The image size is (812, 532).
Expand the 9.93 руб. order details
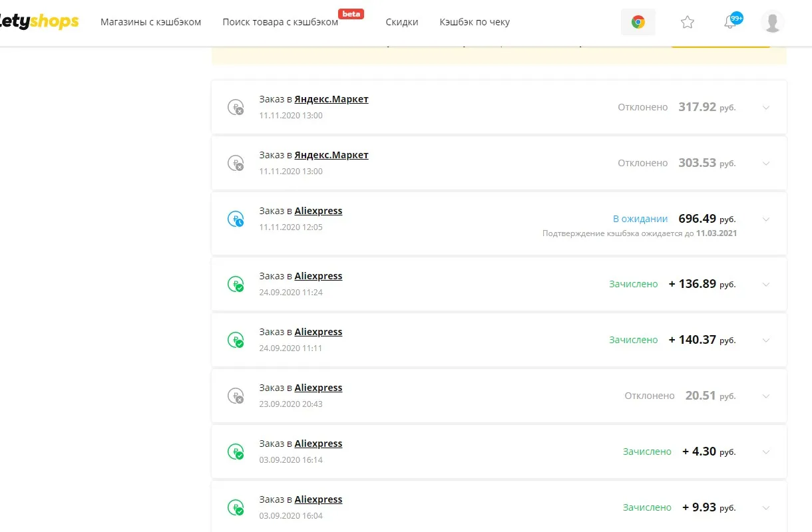coord(765,508)
